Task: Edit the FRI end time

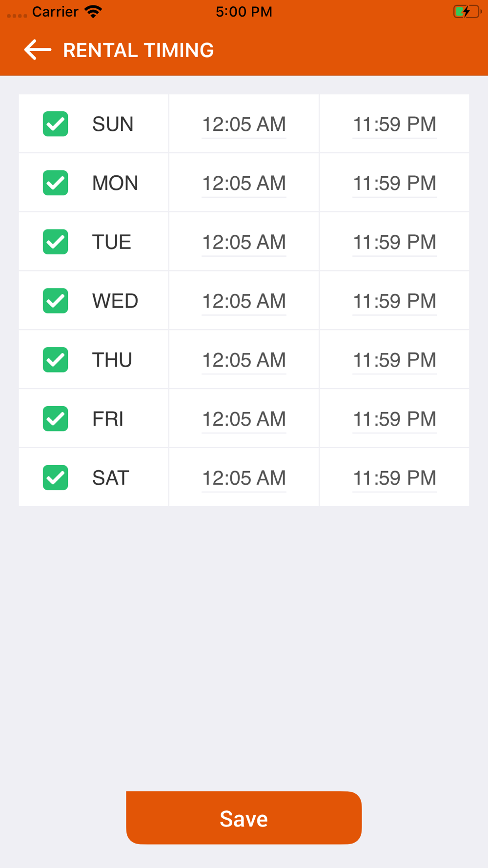Action: 394,419
